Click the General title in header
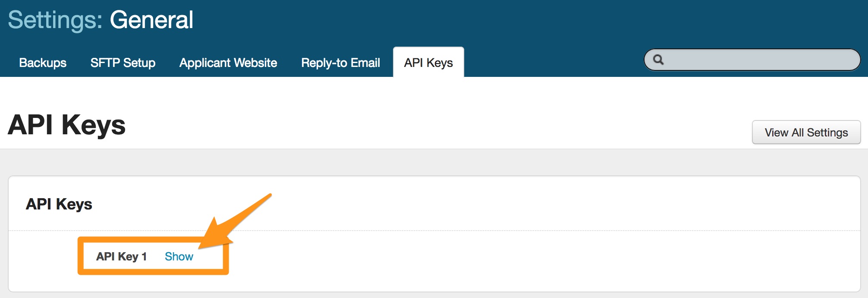868x298 pixels. 151,20
